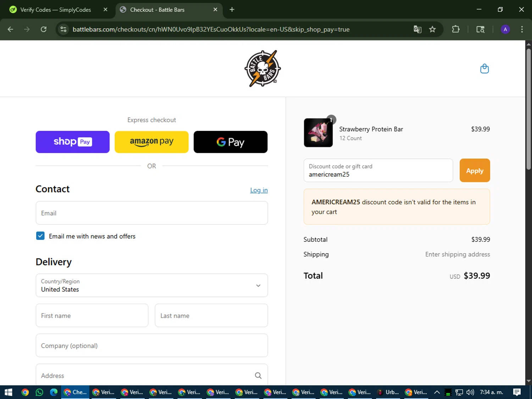Image resolution: width=532 pixels, height=399 pixels.
Task: Switch to the Verify Codes — SimplyCodes tab
Action: (56, 10)
